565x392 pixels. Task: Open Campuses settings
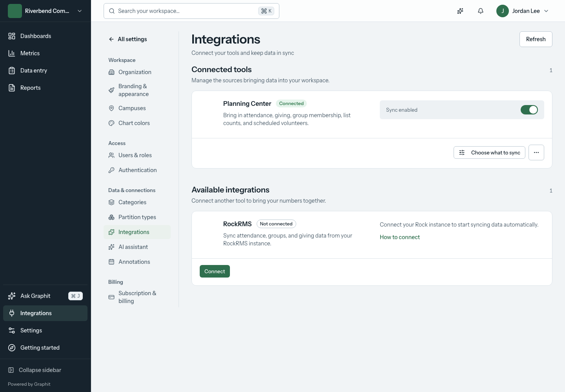pos(137,108)
